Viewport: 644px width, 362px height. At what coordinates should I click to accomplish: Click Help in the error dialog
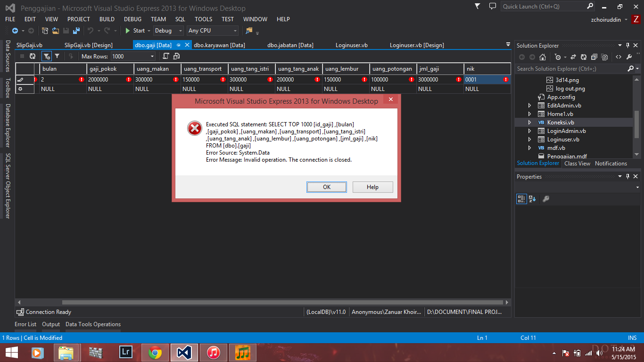coord(372,187)
